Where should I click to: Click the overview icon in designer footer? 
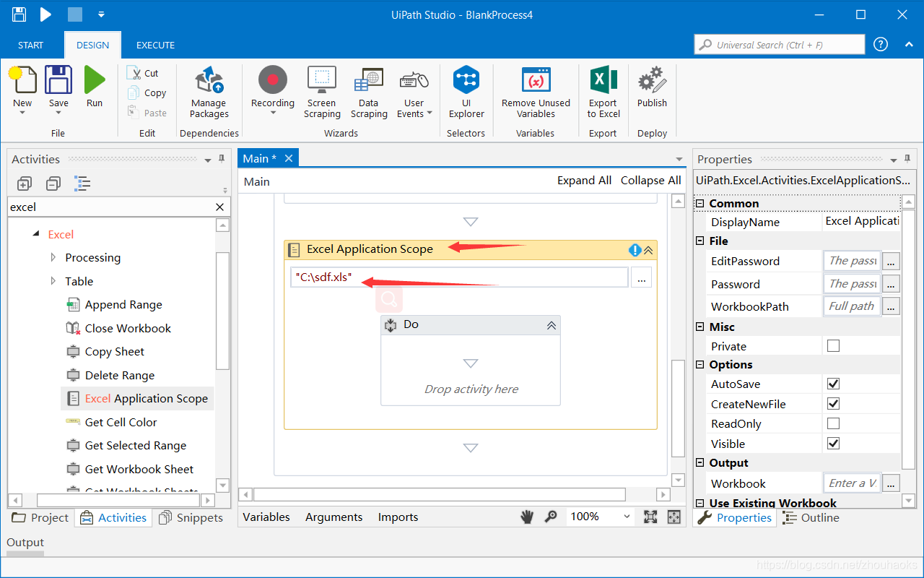pyautogui.click(x=674, y=517)
